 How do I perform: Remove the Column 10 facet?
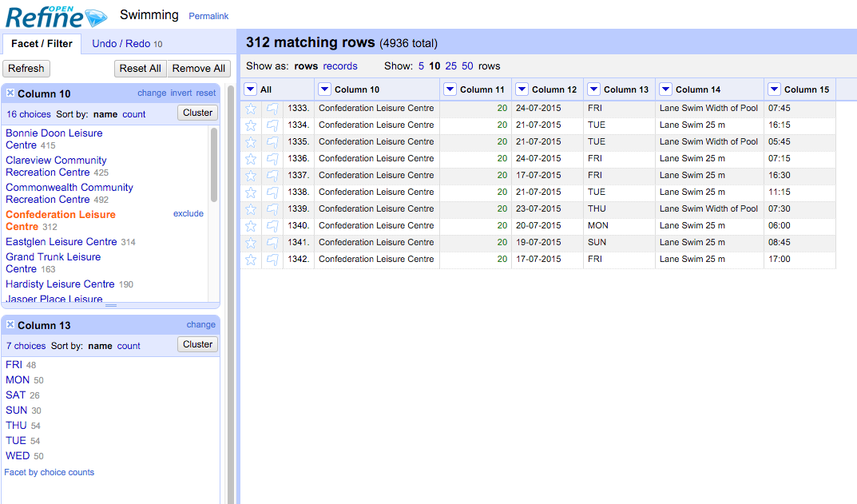click(10, 93)
